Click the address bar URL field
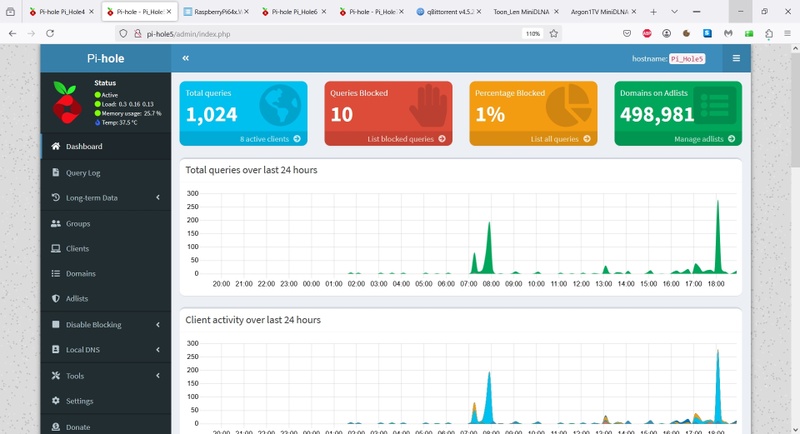The width and height of the screenshot is (800, 434). pyautogui.click(x=332, y=34)
